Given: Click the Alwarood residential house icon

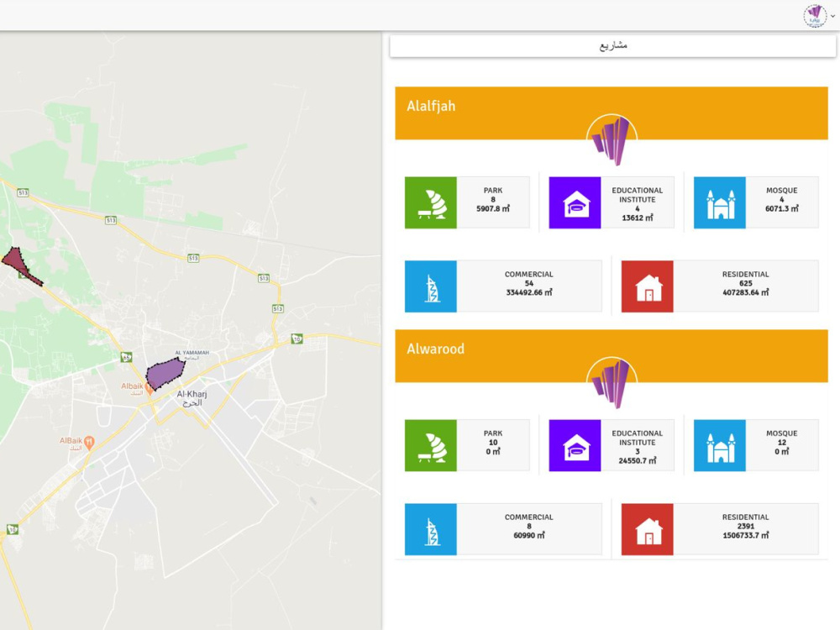Looking at the screenshot, I should click(x=647, y=529).
